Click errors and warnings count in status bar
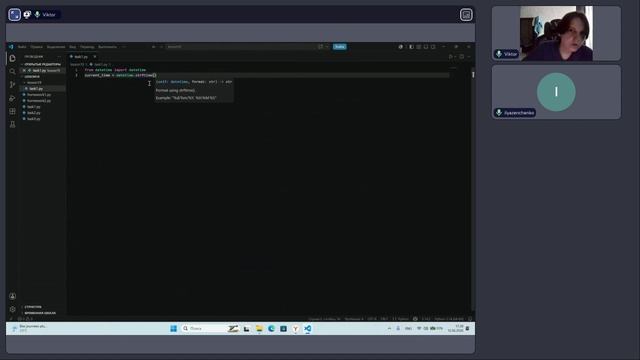The image size is (640, 360). click(25, 319)
